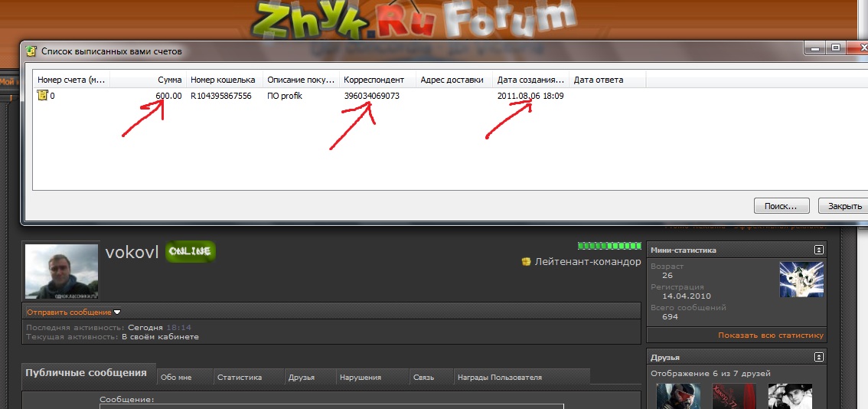Click the green reputation bar
This screenshot has height=409, width=868.
point(609,246)
